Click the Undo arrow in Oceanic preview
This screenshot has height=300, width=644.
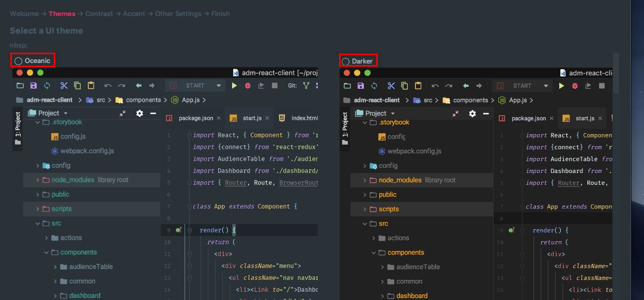point(108,86)
